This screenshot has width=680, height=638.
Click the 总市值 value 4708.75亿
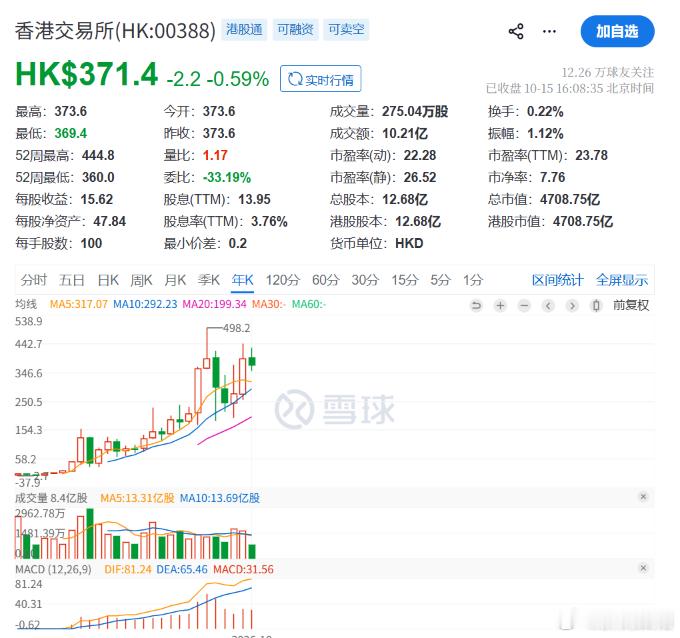click(570, 200)
